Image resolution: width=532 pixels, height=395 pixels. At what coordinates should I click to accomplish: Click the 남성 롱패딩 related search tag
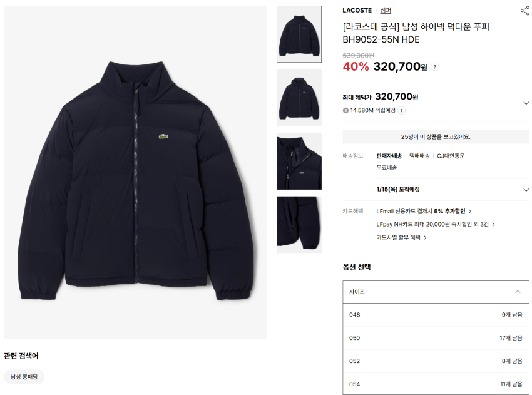coord(24,377)
